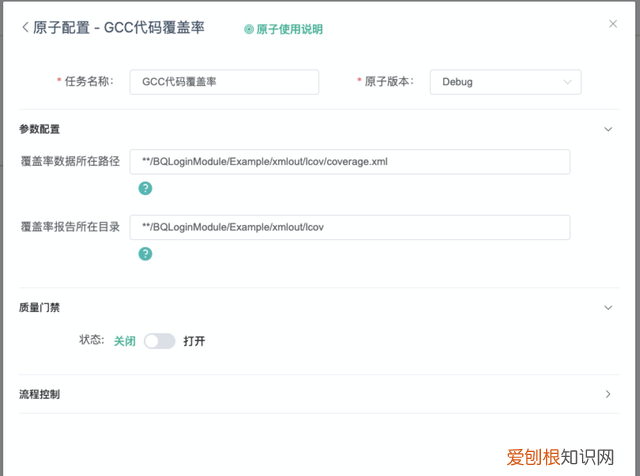Click the 质量门禁 section header
The image size is (640, 476).
[x=41, y=308]
